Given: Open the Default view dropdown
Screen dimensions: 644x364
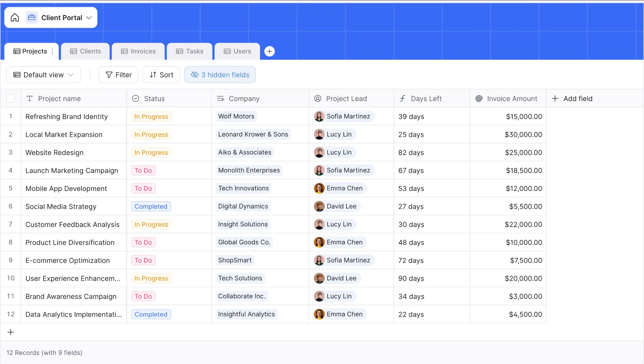Looking at the screenshot, I should click(44, 75).
